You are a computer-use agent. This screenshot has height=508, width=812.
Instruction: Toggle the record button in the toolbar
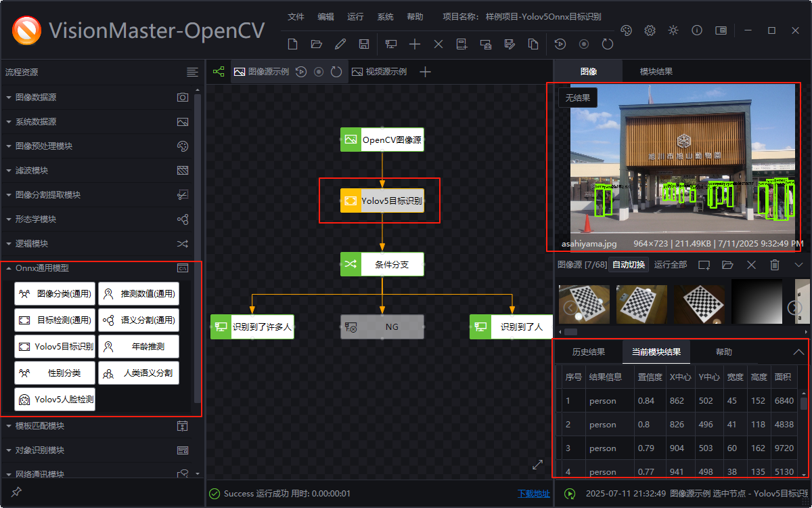(x=583, y=44)
